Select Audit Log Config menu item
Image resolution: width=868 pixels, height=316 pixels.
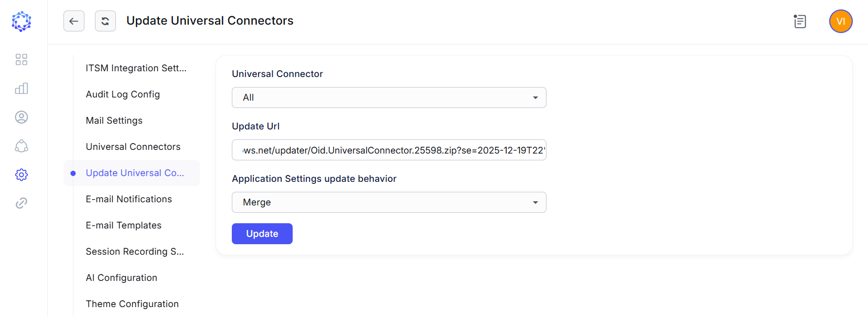tap(123, 94)
